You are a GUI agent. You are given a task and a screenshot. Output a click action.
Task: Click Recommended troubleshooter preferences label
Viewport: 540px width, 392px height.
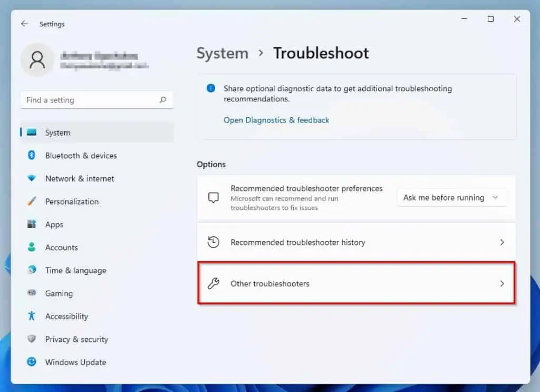(306, 188)
